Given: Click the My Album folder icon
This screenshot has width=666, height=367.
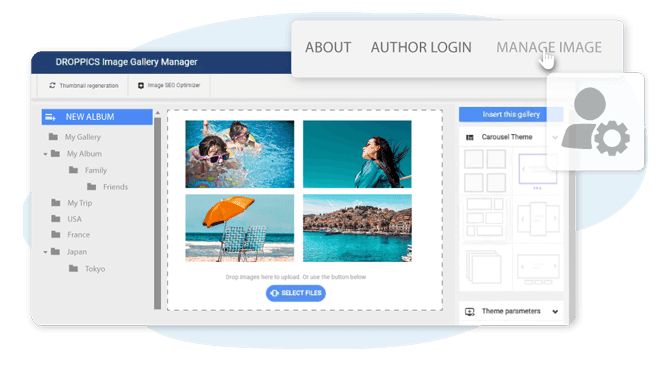Looking at the screenshot, I should 55,153.
